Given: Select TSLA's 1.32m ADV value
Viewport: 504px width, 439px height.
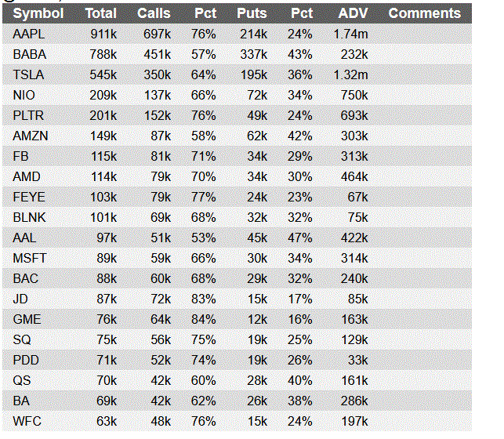Looking at the screenshot, I should click(x=350, y=74).
